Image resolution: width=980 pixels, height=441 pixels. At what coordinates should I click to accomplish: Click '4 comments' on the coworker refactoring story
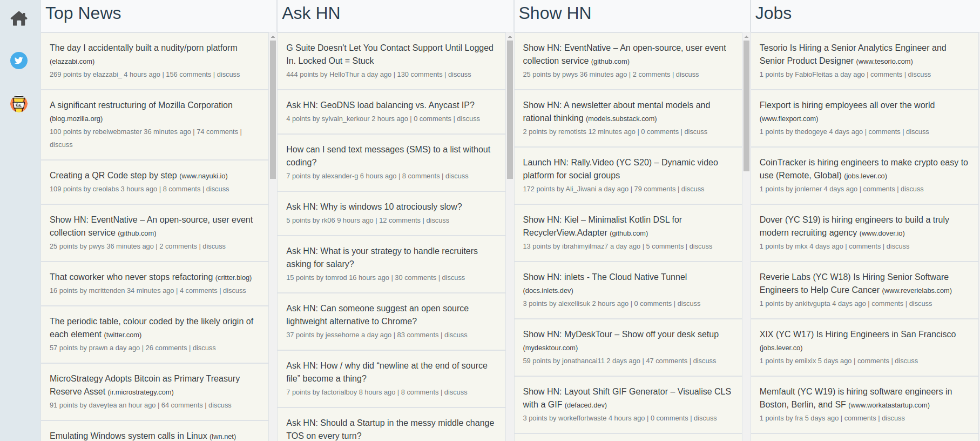point(199,291)
